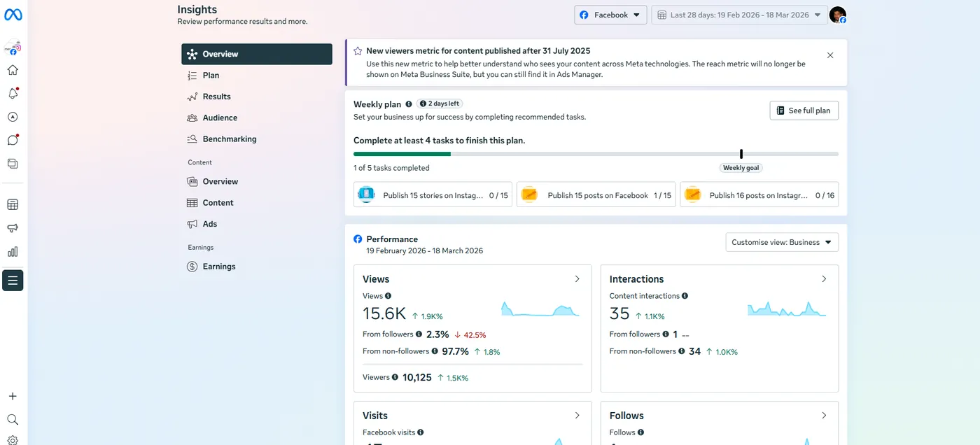Open the Earnings page
The image size is (980, 445).
click(257, 266)
